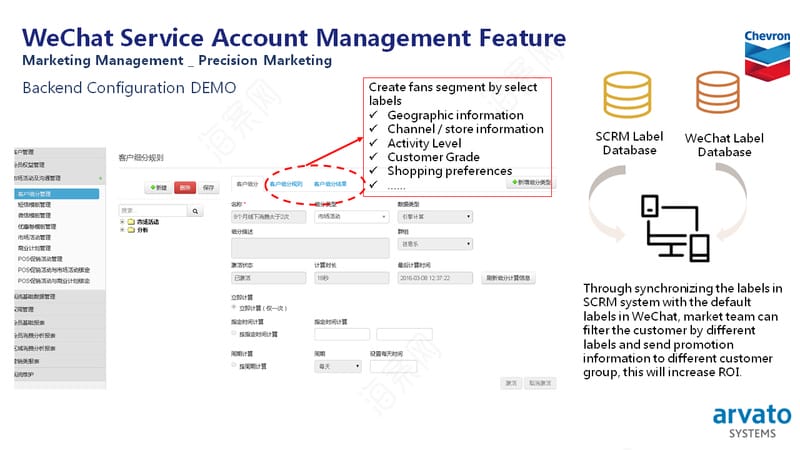Open 商业计划管理 in the sidebar

pyautogui.click(x=35, y=248)
